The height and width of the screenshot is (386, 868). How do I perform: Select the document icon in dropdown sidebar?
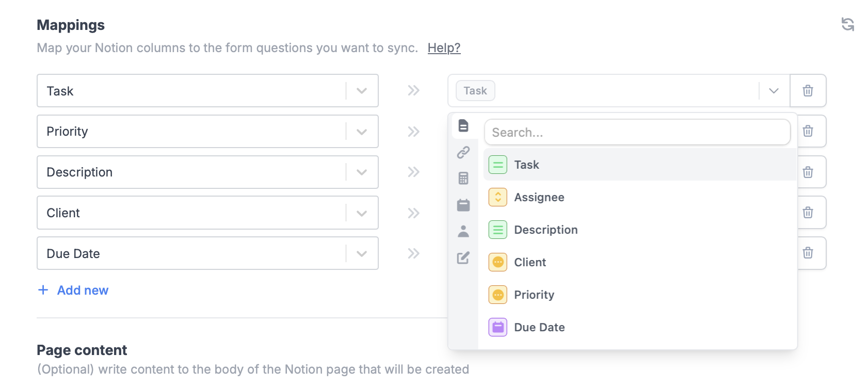pos(463,125)
